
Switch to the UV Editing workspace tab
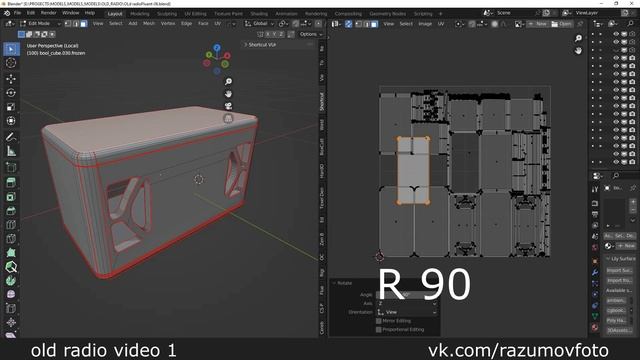pyautogui.click(x=196, y=13)
